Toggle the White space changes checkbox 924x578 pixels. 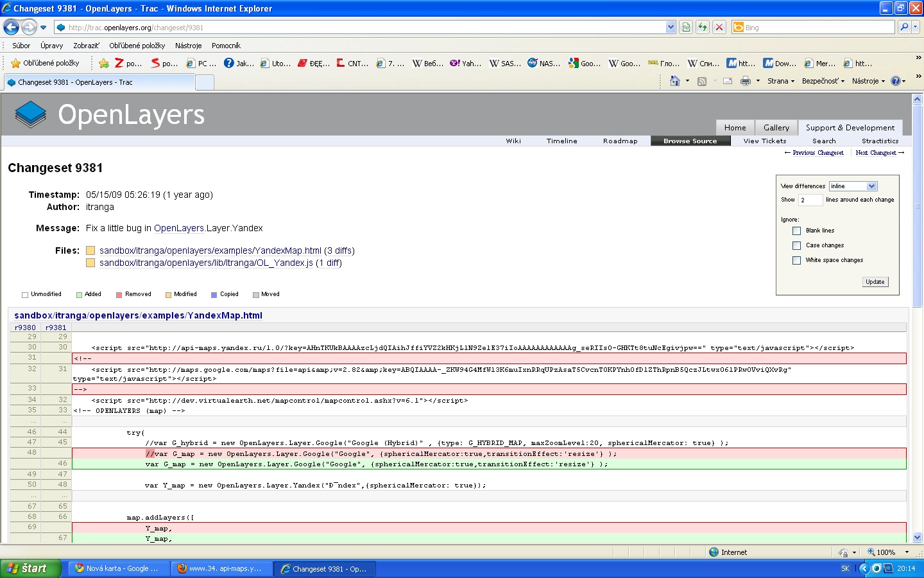tap(796, 260)
